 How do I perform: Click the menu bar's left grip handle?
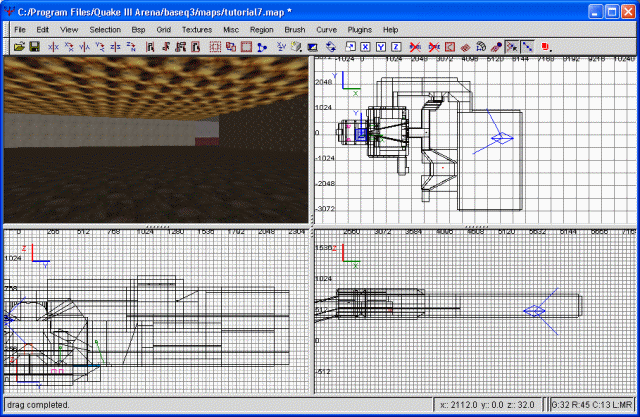coord(7,29)
